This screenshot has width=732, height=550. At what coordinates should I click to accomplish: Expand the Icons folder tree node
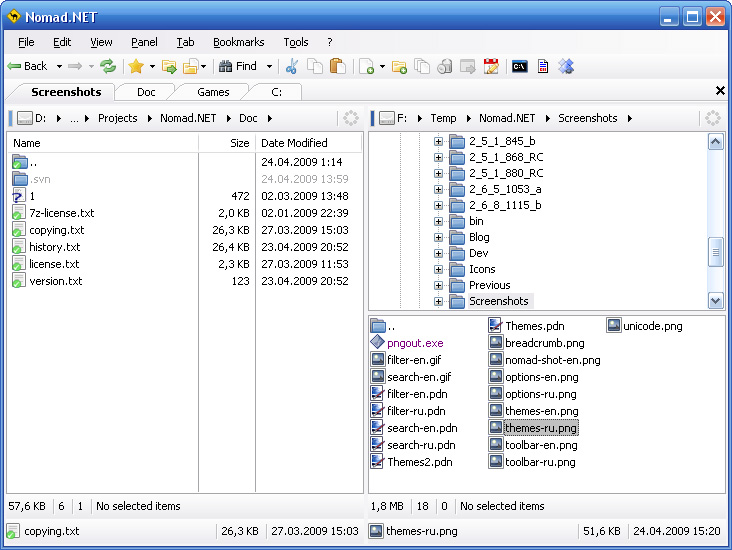coord(438,269)
